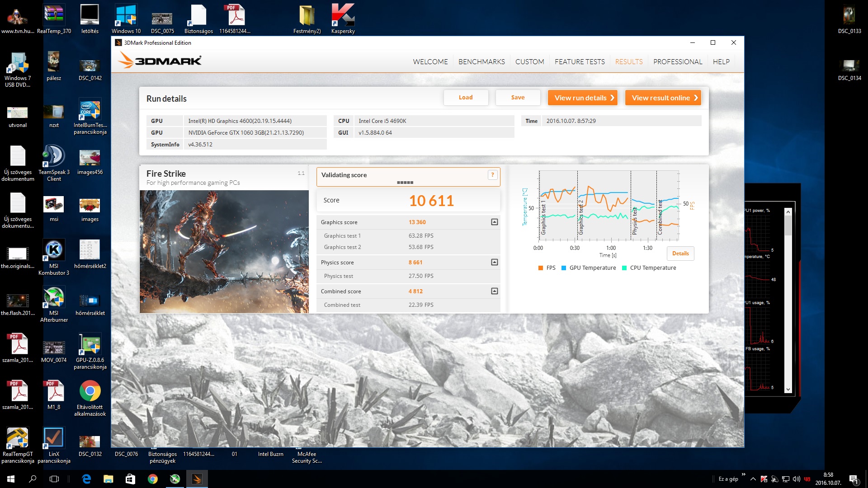The height and width of the screenshot is (488, 868).
Task: Go to the FEATURE TESTS tab
Action: point(580,61)
